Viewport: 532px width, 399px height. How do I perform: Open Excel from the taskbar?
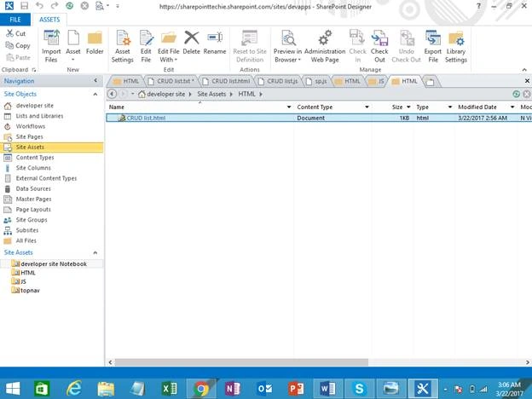pyautogui.click(x=170, y=388)
